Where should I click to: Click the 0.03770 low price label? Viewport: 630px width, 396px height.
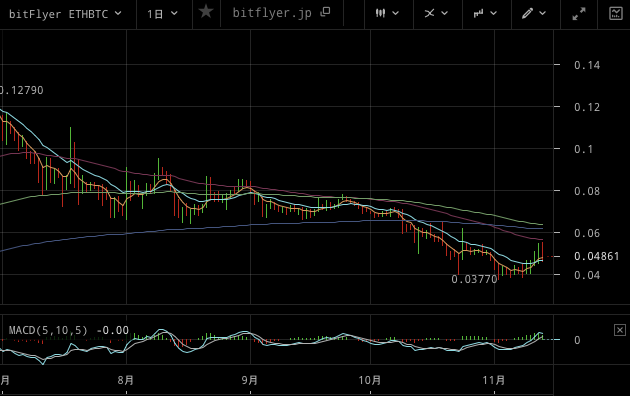(474, 279)
